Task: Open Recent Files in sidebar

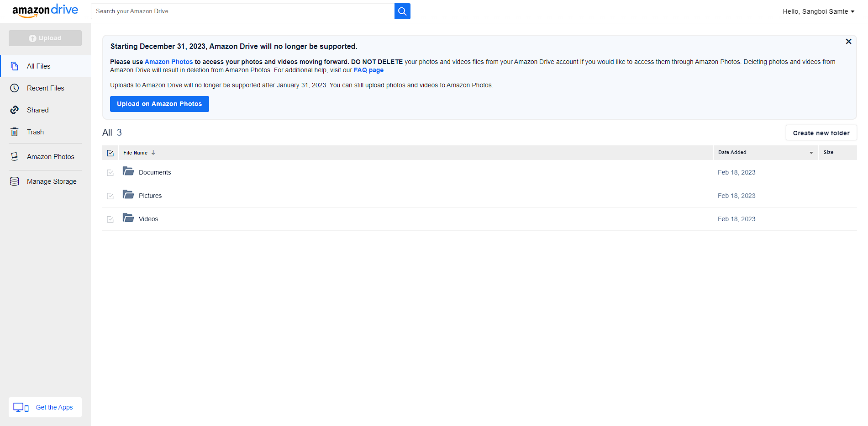Action: pos(46,88)
